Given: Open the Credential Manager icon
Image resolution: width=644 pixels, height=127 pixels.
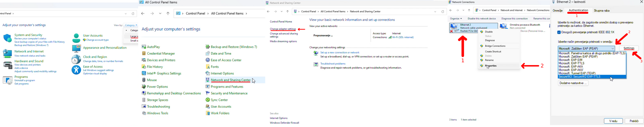Looking at the screenshot, I should (x=144, y=53).
